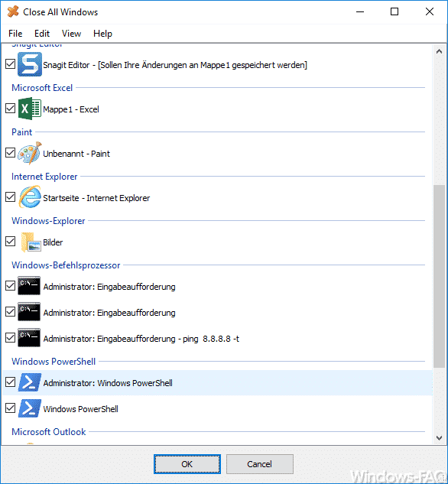The width and height of the screenshot is (448, 484).
Task: Click the Excel icon beside Mappe1
Action: pos(29,109)
